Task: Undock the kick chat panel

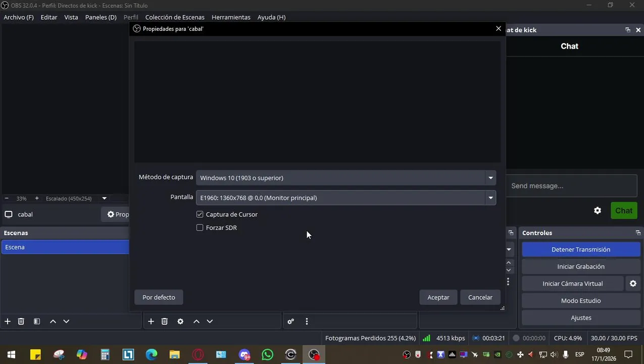Action: click(628, 30)
